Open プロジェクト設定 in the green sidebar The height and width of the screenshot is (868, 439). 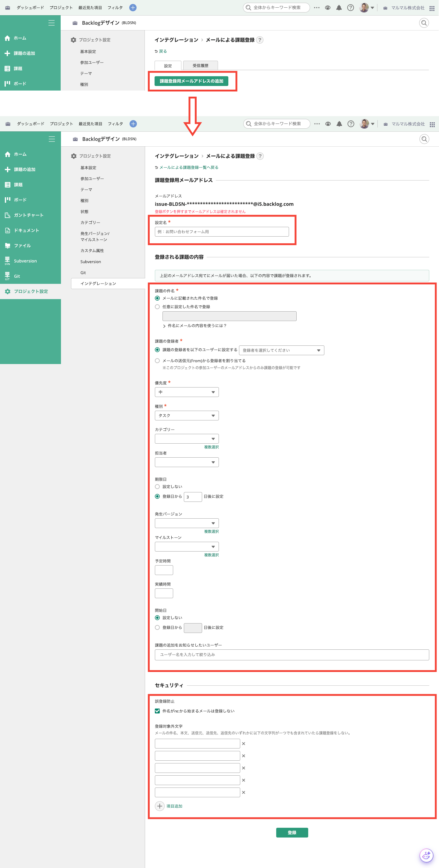click(30, 291)
